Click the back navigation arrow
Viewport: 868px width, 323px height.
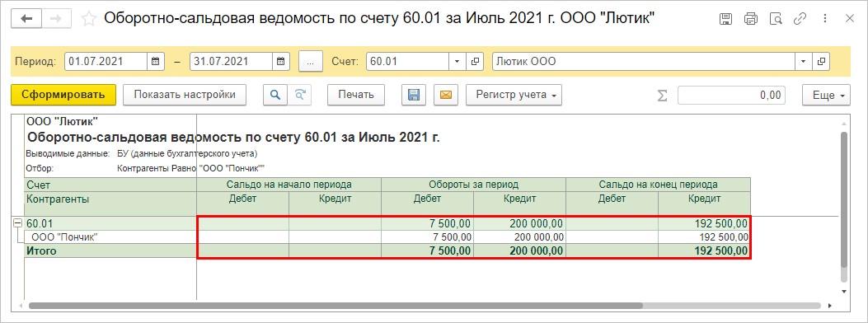(x=26, y=19)
